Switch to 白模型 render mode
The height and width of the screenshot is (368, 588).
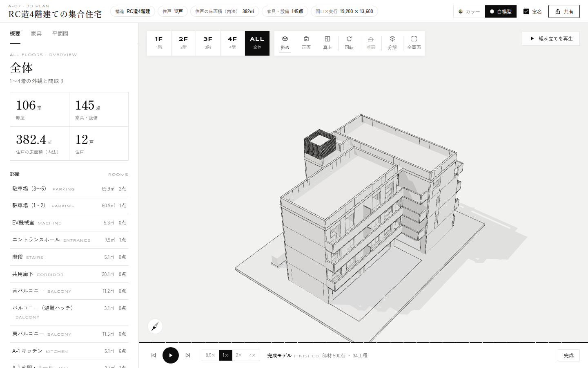click(x=501, y=11)
